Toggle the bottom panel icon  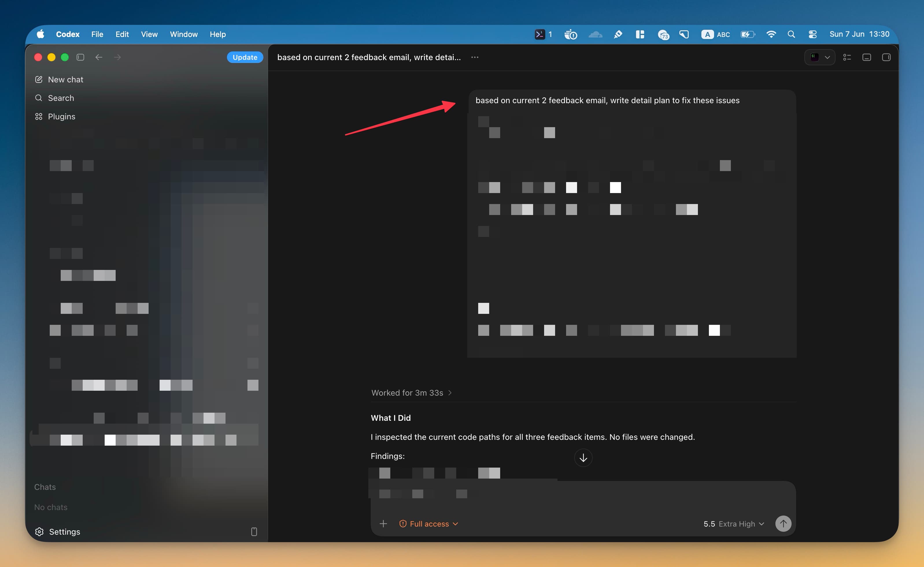[x=866, y=57]
